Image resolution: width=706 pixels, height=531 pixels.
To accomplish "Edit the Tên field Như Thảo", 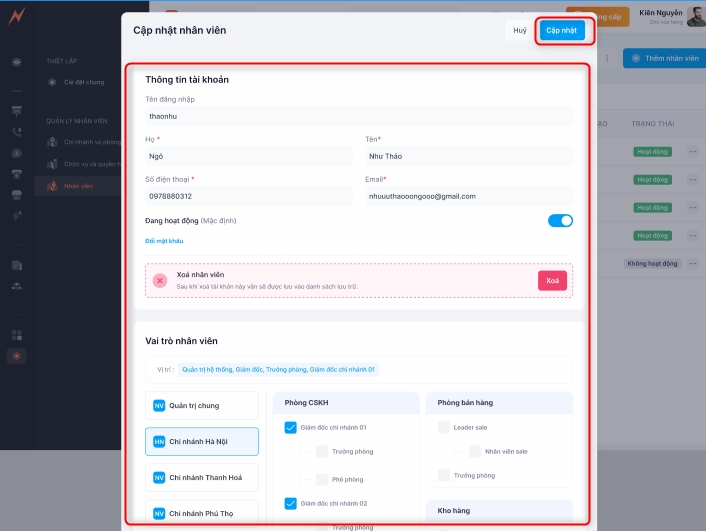I will tap(469, 156).
